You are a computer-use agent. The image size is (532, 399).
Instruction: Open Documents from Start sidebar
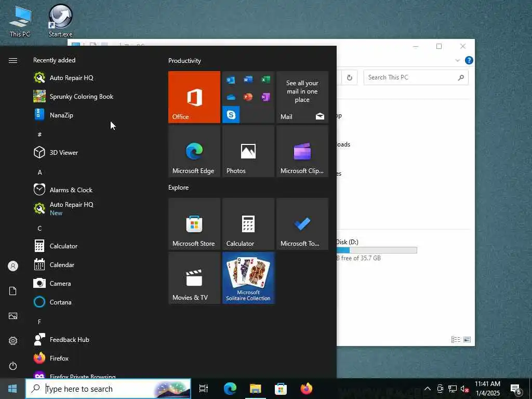click(x=13, y=291)
